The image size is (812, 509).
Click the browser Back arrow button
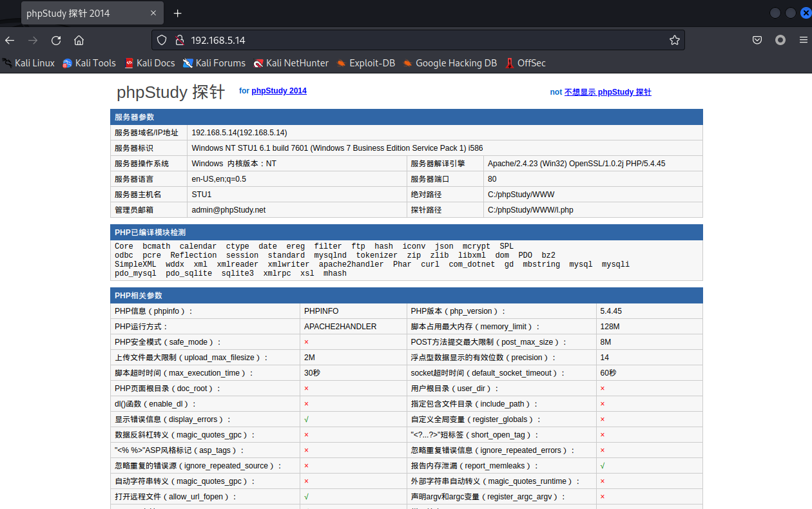point(10,40)
